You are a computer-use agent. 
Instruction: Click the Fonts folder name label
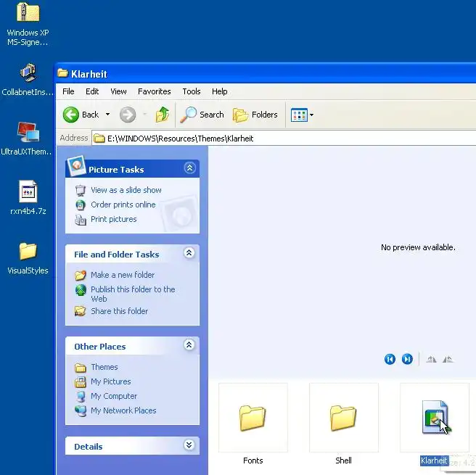tap(253, 460)
